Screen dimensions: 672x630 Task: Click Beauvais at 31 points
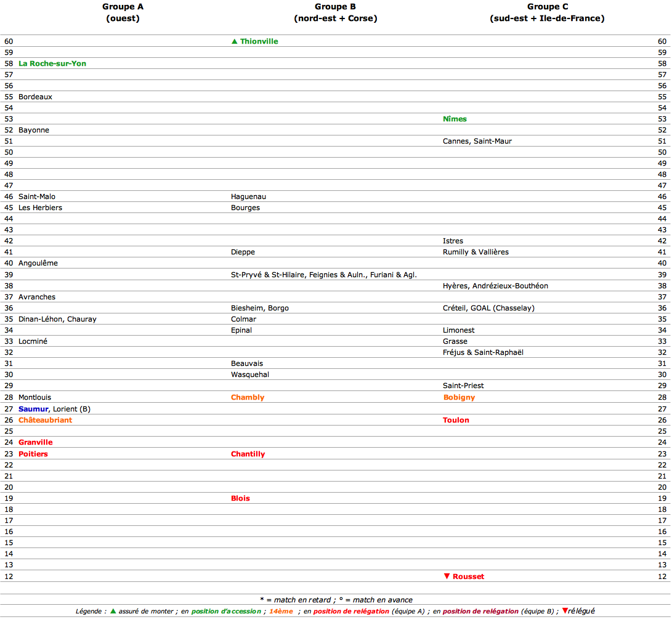tap(247, 364)
